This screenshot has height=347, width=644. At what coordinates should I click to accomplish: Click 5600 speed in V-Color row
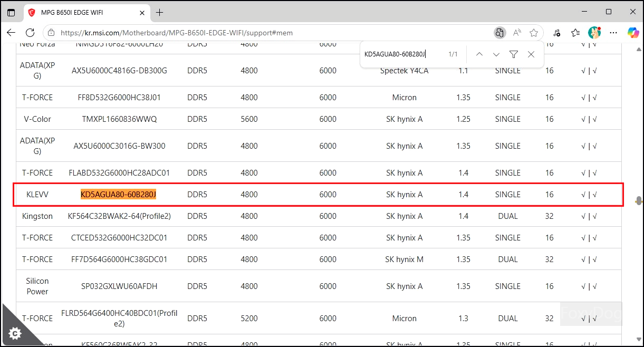(x=249, y=119)
